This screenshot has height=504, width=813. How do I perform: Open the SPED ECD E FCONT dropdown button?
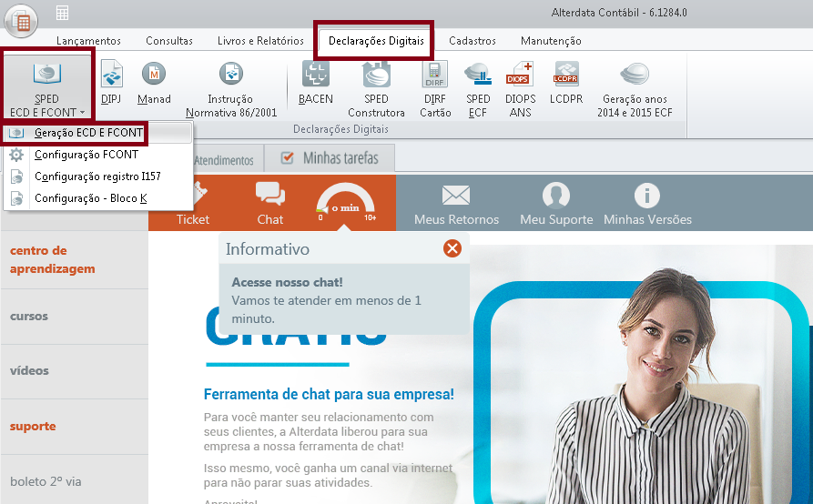click(46, 86)
